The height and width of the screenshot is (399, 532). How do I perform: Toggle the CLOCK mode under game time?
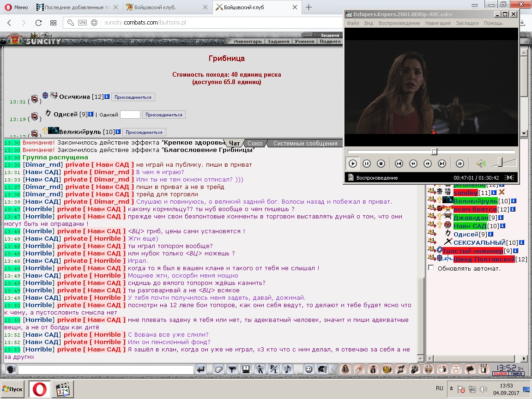[501, 374]
